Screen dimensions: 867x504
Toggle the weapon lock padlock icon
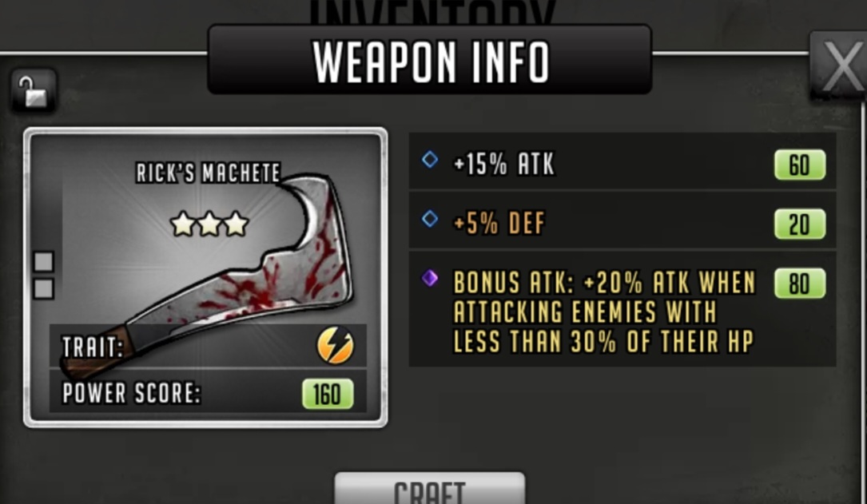pos(34,90)
